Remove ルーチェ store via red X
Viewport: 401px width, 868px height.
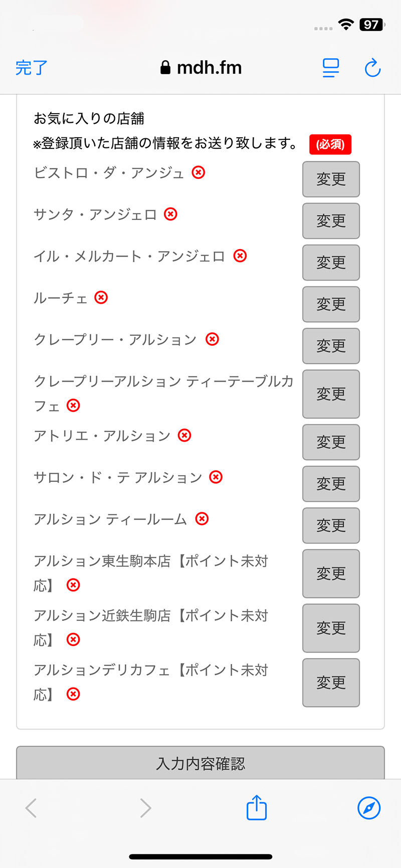coord(101,298)
